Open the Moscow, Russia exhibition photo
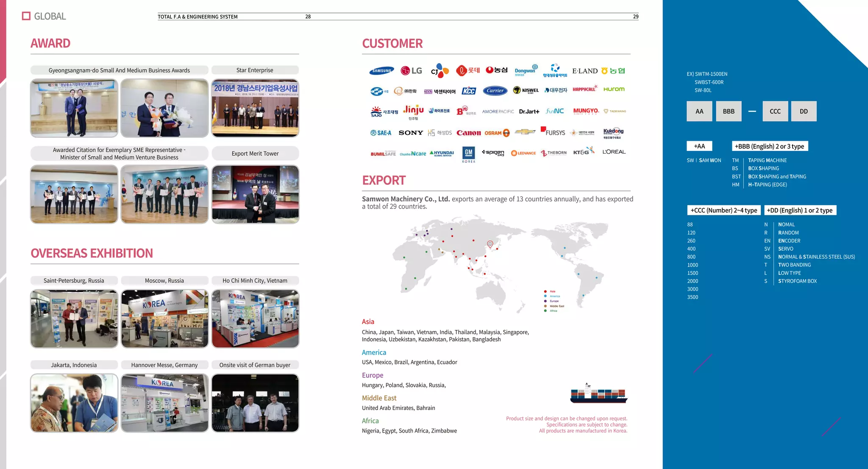Screen dimensions: 868x469 (164, 319)
